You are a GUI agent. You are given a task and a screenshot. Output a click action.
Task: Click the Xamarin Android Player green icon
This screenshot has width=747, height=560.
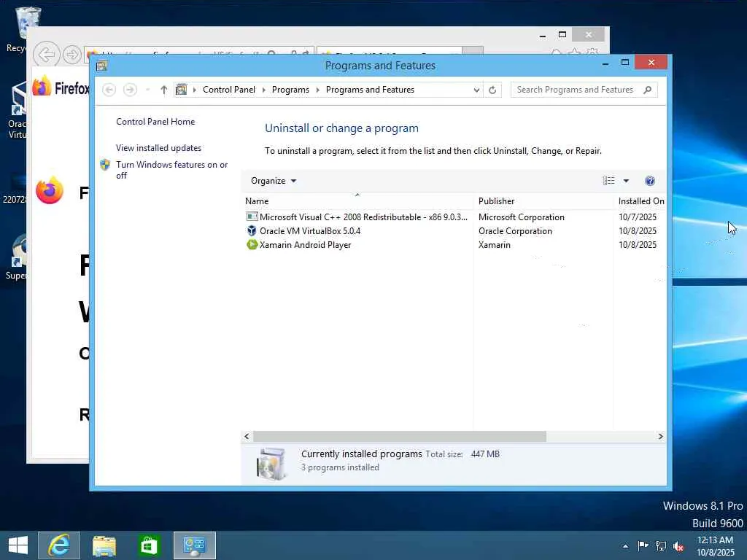tap(252, 245)
